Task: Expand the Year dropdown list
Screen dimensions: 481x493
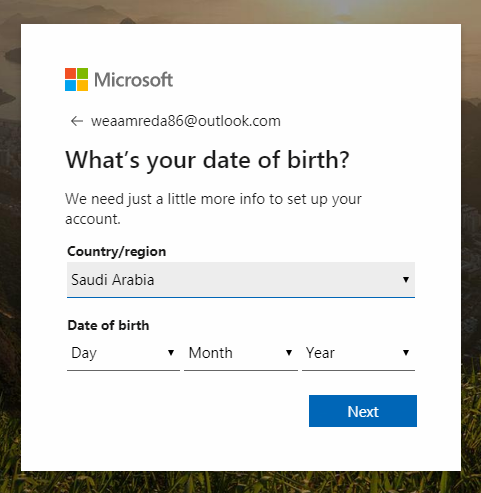Action: [358, 353]
